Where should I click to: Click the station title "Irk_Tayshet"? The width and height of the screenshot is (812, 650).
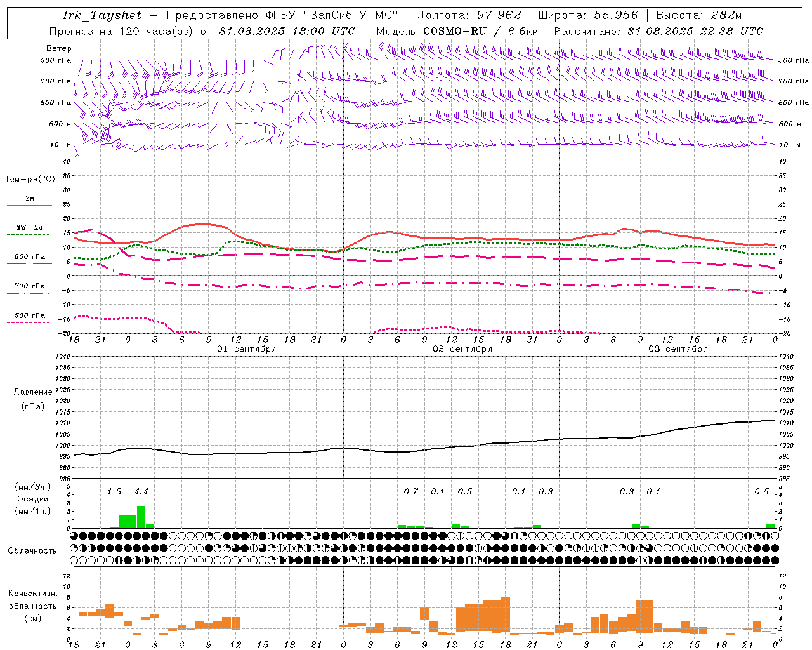(x=102, y=15)
